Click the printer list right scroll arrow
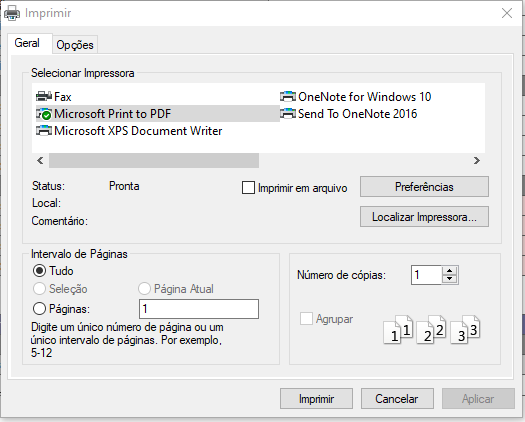 click(477, 161)
